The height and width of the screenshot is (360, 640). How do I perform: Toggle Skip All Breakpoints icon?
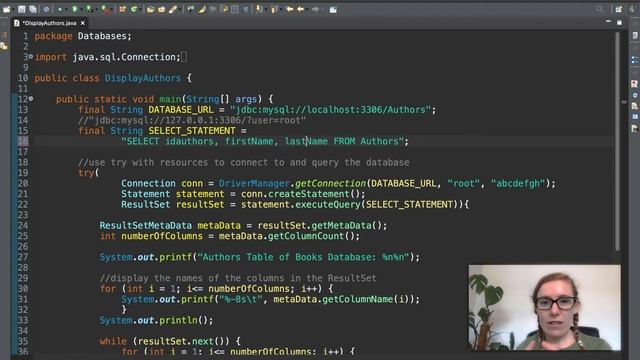tap(46, 9)
